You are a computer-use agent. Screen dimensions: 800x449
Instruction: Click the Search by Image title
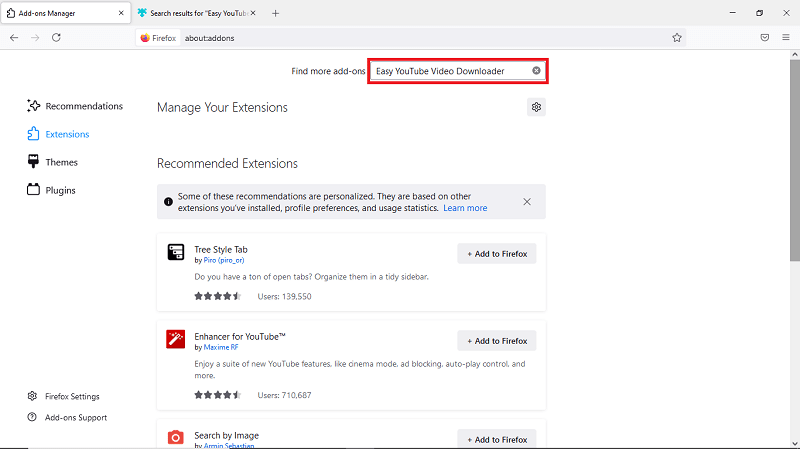pyautogui.click(x=226, y=435)
